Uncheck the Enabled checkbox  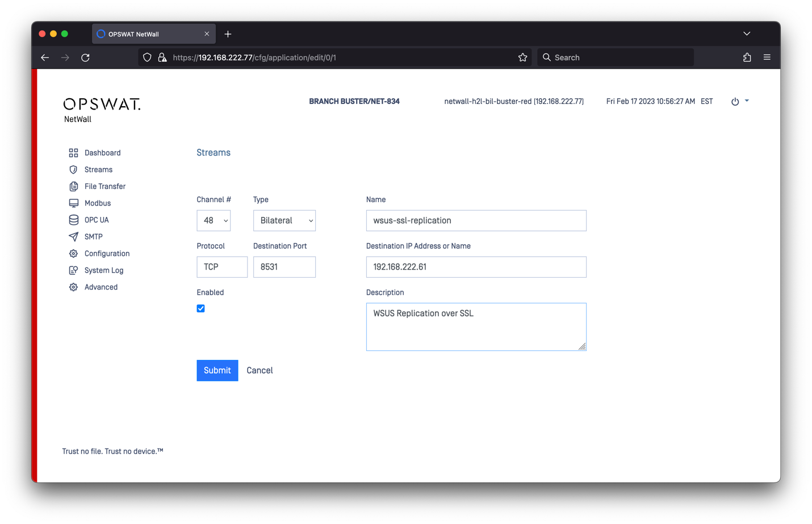[200, 308]
